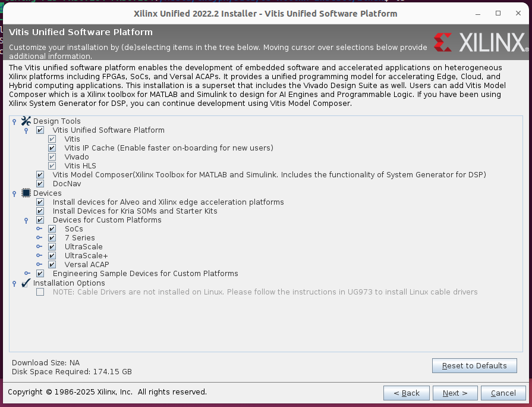This screenshot has width=532, height=407.
Task: Uncheck the DocNav checkbox
Action: pos(40,183)
